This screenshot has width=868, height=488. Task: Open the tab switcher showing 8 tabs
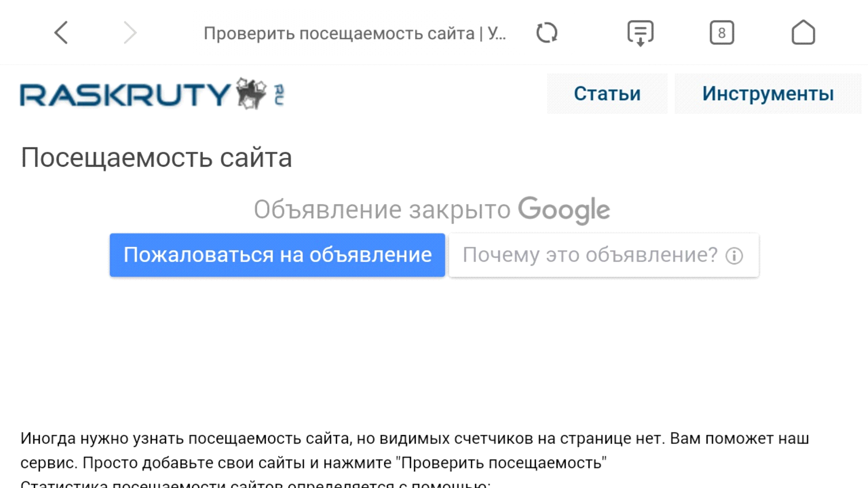[x=722, y=33]
